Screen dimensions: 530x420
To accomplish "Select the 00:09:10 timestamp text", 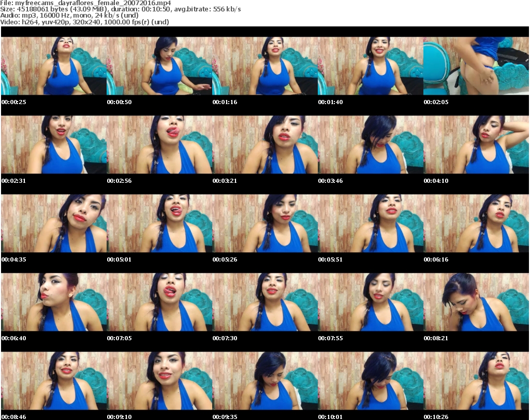I will [x=120, y=417].
